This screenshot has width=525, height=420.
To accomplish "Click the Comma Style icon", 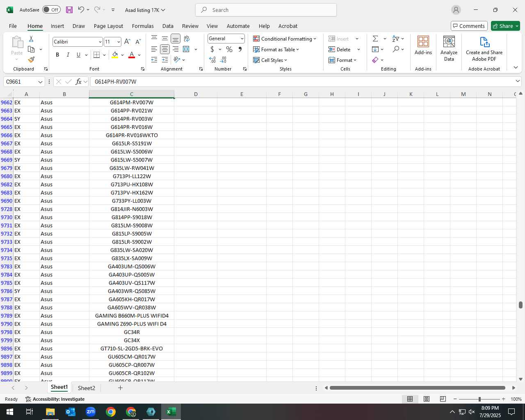I will (x=240, y=49).
